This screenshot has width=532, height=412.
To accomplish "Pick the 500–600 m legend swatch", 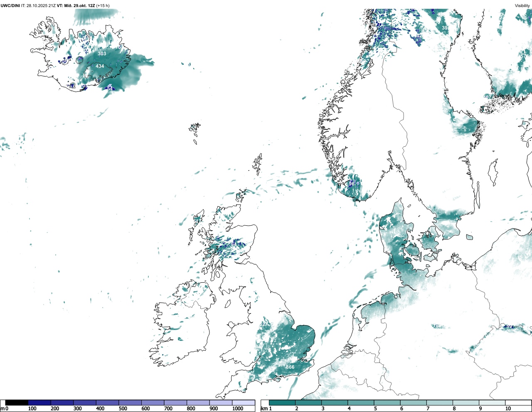I will (x=130, y=402).
